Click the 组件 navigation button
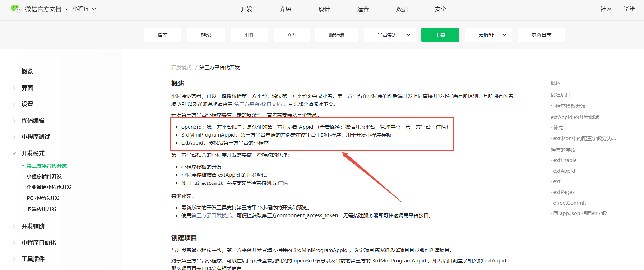Screen dimensions: 644x270 pyautogui.click(x=249, y=35)
